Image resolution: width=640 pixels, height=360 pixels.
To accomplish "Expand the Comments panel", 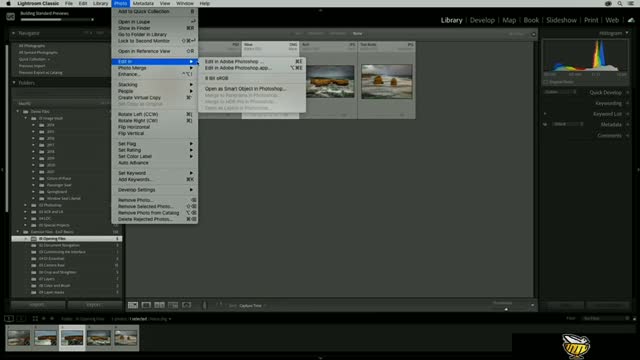I will pyautogui.click(x=627, y=136).
